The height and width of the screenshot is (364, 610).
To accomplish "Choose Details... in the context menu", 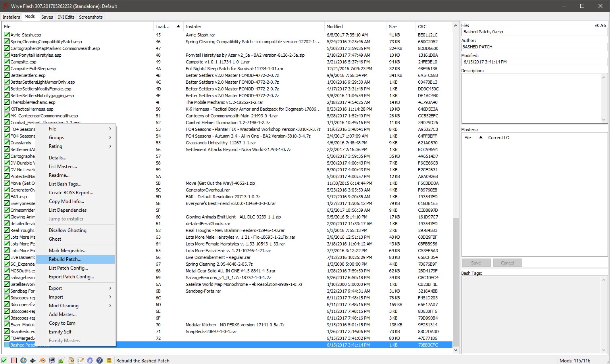I will [x=75, y=158].
